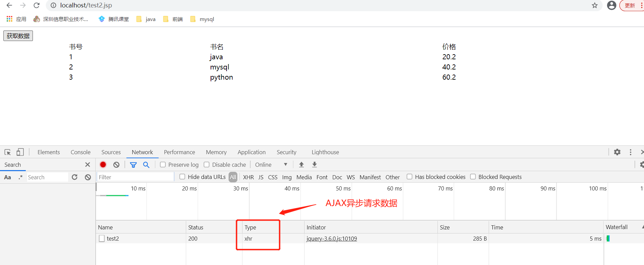The height and width of the screenshot is (265, 644).
Task: Open the Online throttling dropdown
Action: pyautogui.click(x=271, y=165)
